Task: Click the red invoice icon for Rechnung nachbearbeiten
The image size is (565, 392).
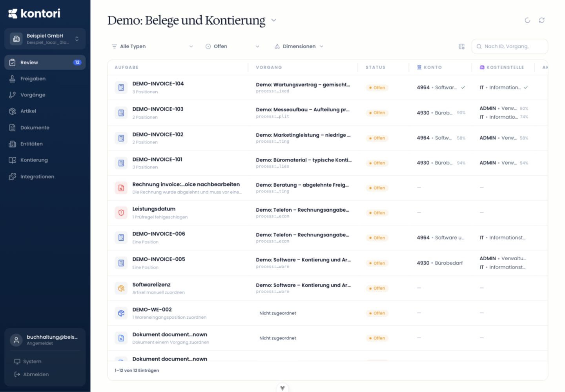Action: pos(121,188)
